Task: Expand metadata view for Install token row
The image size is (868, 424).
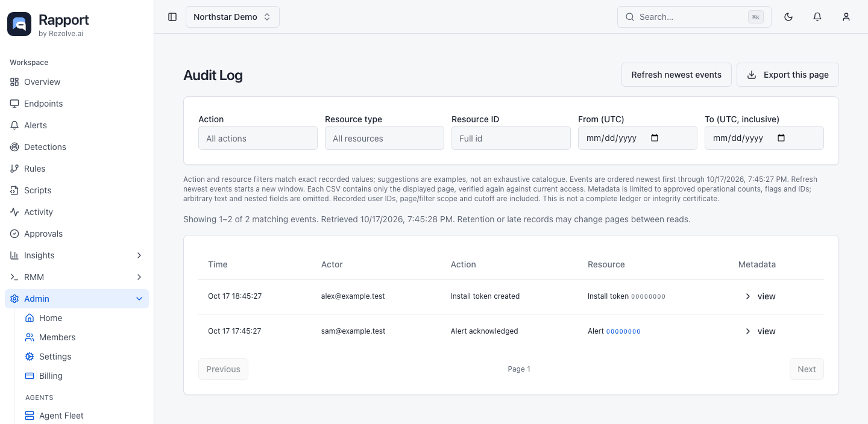Action: click(x=759, y=296)
